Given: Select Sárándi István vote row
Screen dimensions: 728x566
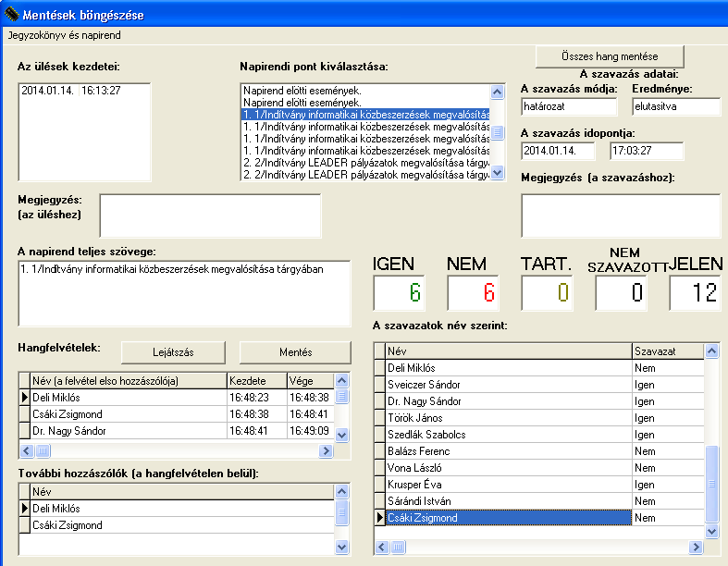Looking at the screenshot, I should tap(539, 501).
